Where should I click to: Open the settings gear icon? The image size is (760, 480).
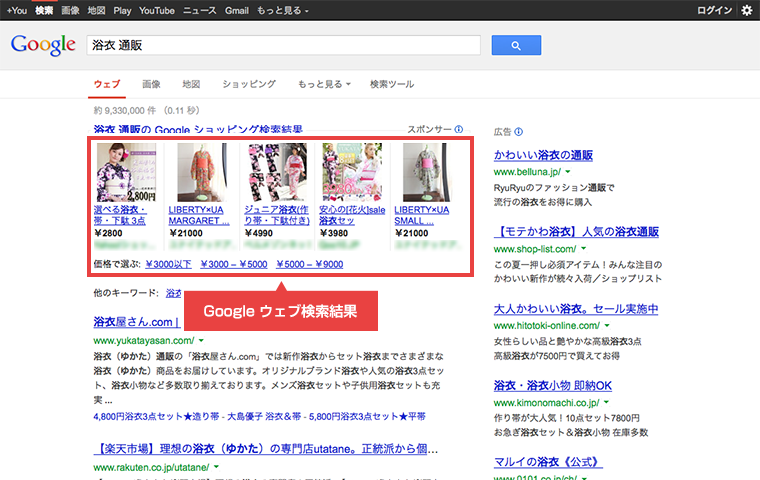(x=747, y=10)
